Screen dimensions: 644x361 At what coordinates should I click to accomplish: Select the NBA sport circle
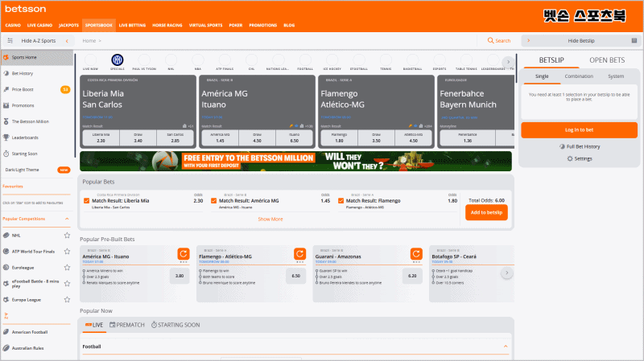click(x=197, y=59)
